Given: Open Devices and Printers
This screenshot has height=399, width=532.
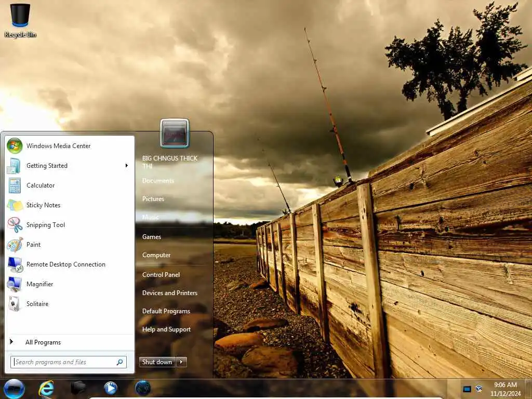Looking at the screenshot, I should [170, 293].
